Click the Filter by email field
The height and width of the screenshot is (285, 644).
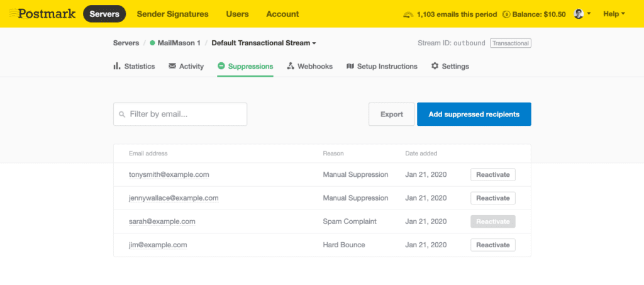[180, 114]
